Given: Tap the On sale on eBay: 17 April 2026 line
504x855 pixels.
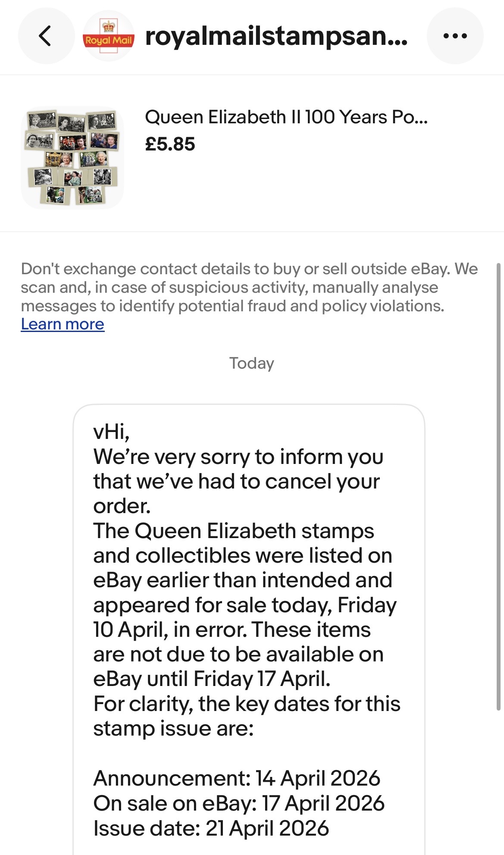Looking at the screenshot, I should pyautogui.click(x=239, y=803).
